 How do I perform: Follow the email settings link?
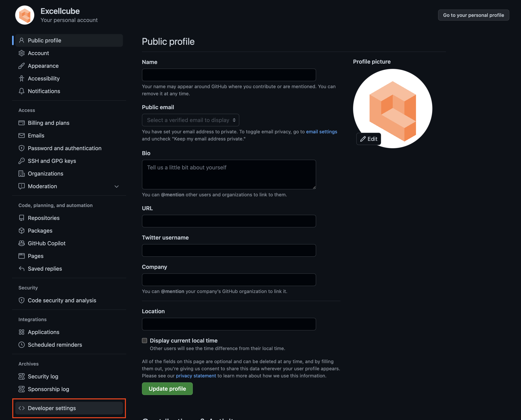tap(321, 132)
